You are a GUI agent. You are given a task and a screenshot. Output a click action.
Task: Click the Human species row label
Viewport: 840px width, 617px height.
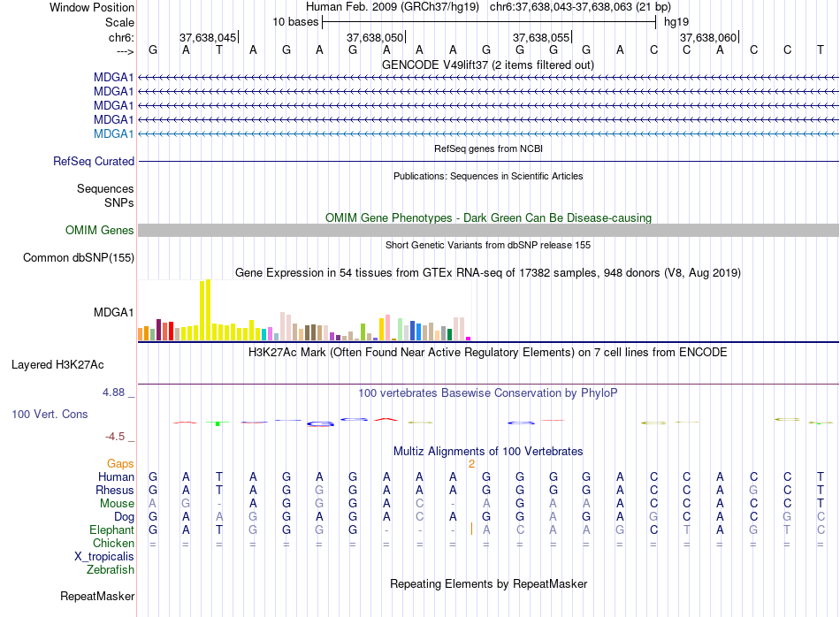pyautogui.click(x=116, y=477)
